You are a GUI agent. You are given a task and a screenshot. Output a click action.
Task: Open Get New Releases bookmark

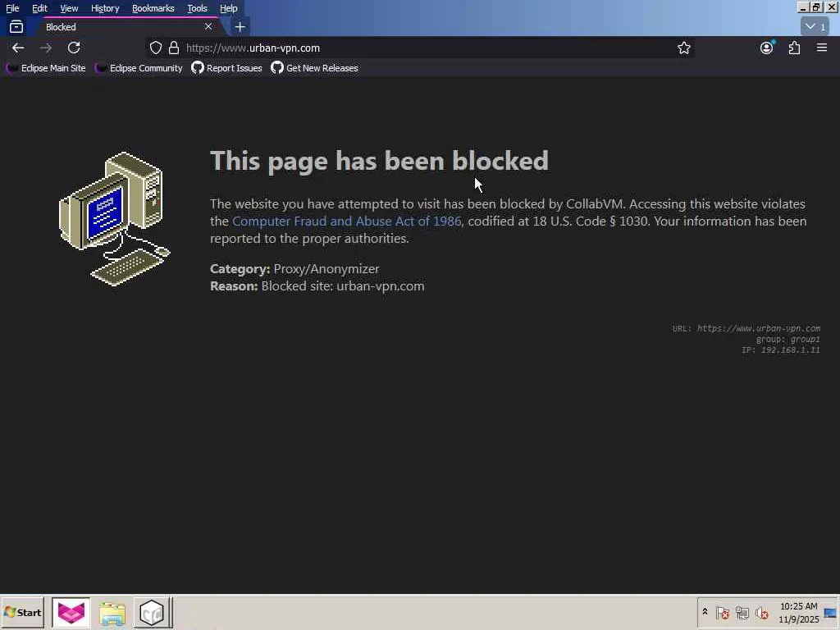(314, 68)
